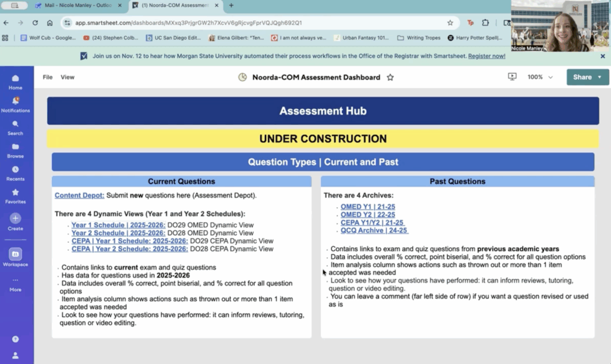The width and height of the screenshot is (611, 364).
Task: Switch to the Mail Outlook browser tab
Action: pyautogui.click(x=79, y=5)
